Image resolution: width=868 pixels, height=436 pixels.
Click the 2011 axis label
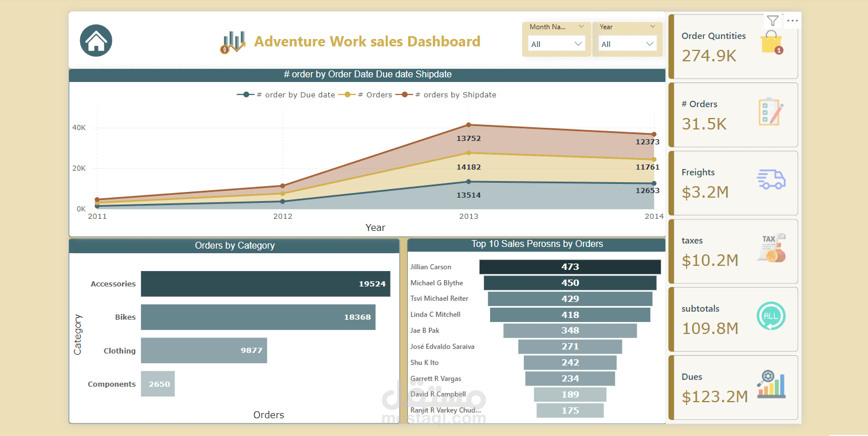pyautogui.click(x=97, y=217)
